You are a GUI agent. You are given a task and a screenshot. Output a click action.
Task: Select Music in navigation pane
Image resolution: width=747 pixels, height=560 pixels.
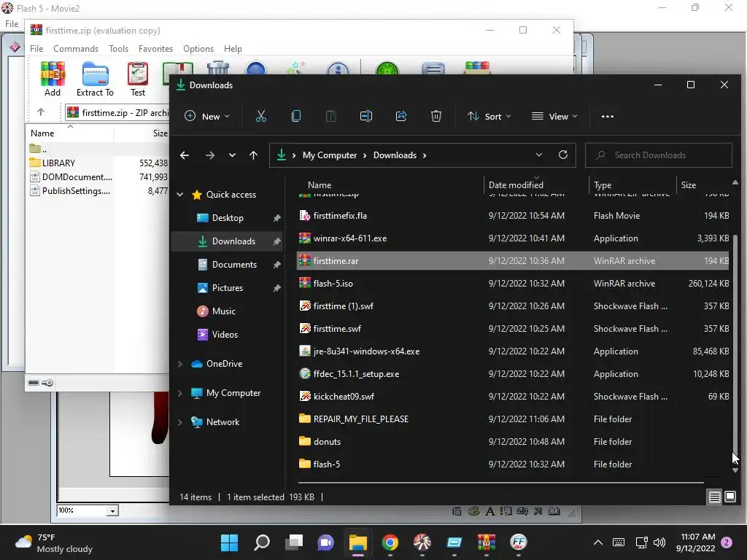[223, 311]
